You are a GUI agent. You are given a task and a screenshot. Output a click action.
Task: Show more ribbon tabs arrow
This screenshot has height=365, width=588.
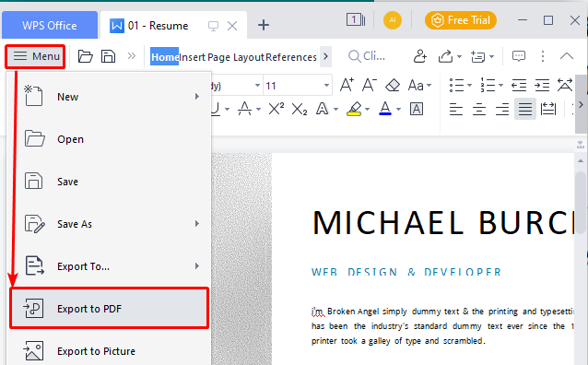[325, 56]
